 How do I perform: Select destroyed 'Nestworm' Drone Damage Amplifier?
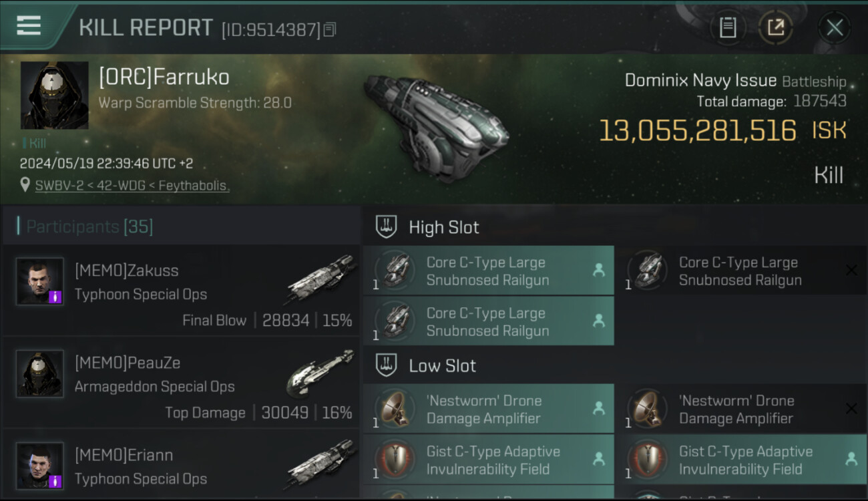pos(740,409)
